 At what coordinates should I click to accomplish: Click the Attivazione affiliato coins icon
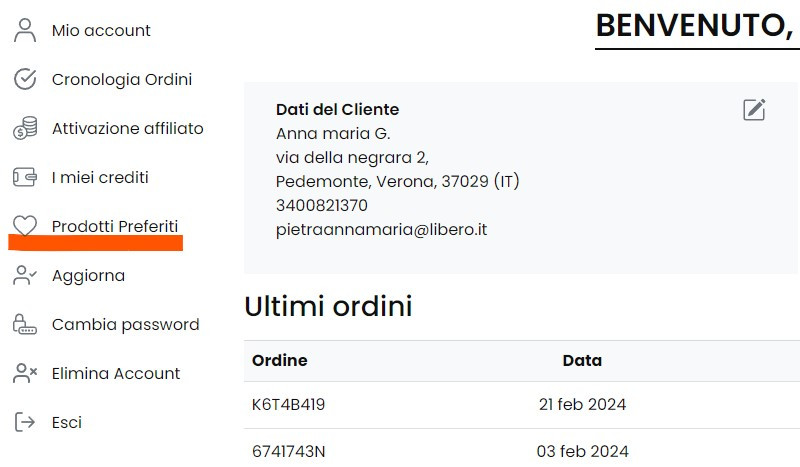24,128
